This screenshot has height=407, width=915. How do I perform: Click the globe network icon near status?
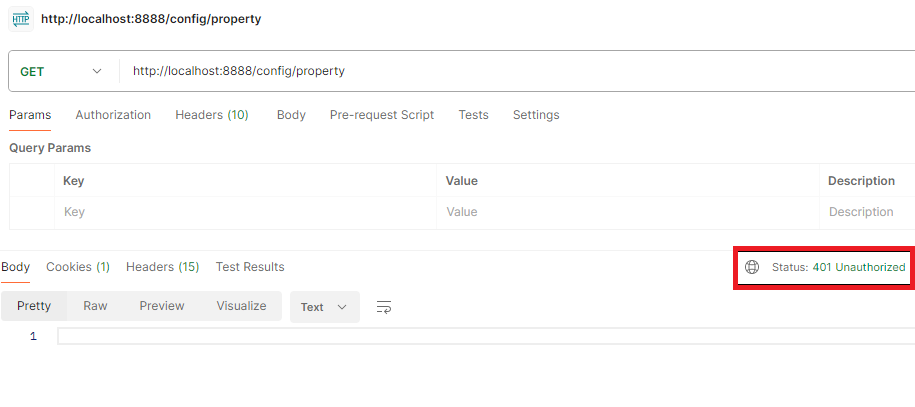[752, 267]
